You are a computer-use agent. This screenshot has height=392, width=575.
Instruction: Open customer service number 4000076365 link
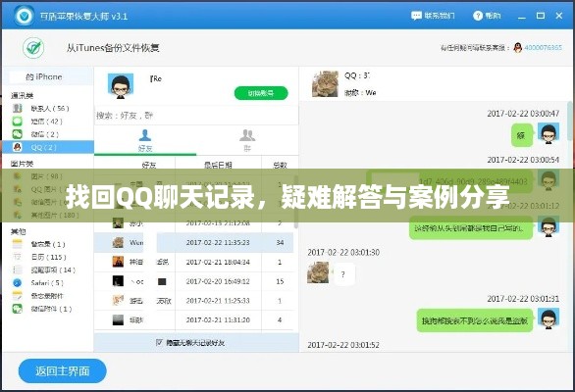coord(543,48)
